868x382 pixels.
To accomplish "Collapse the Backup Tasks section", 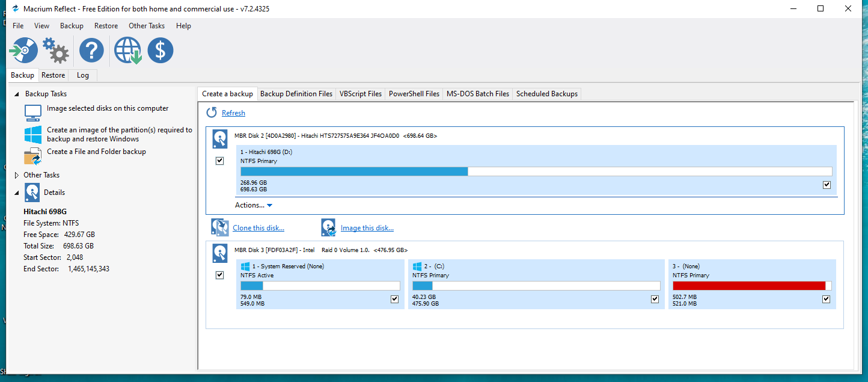I will pos(17,94).
